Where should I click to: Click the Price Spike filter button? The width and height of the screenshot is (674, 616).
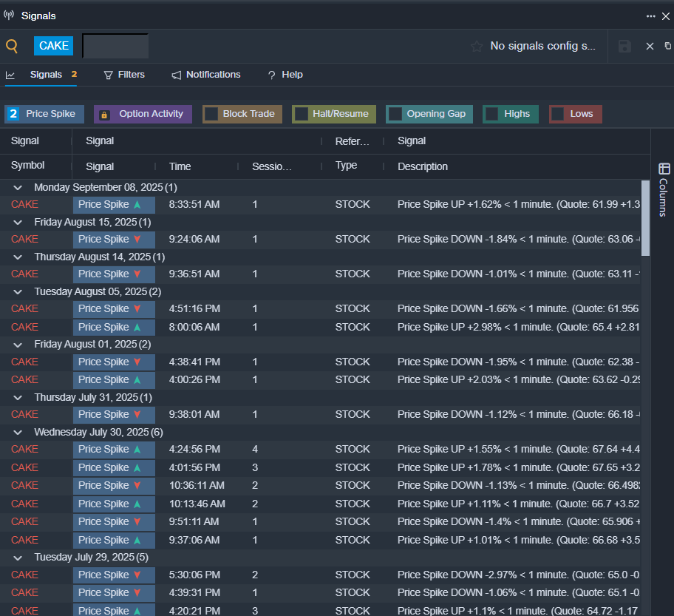pyautogui.click(x=45, y=114)
